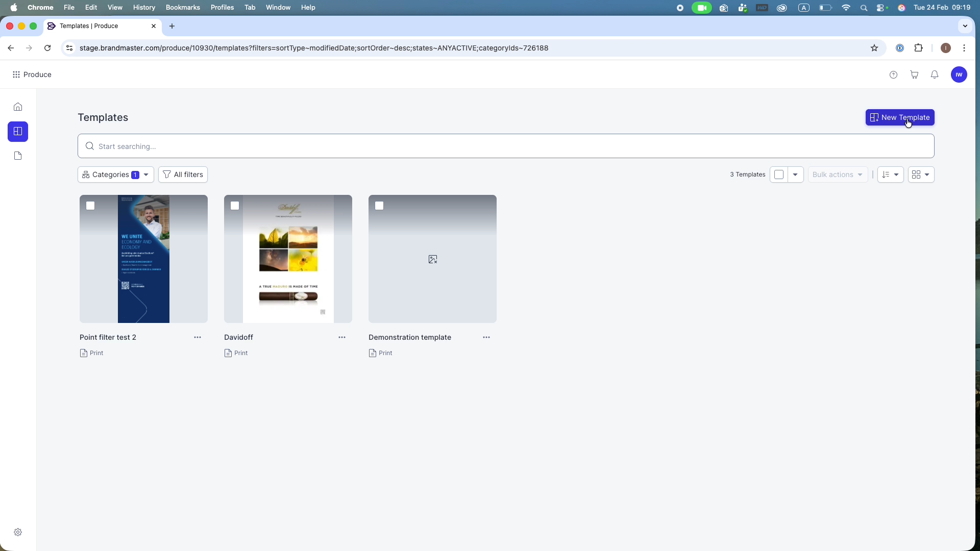Open the All filters button

coord(183,174)
